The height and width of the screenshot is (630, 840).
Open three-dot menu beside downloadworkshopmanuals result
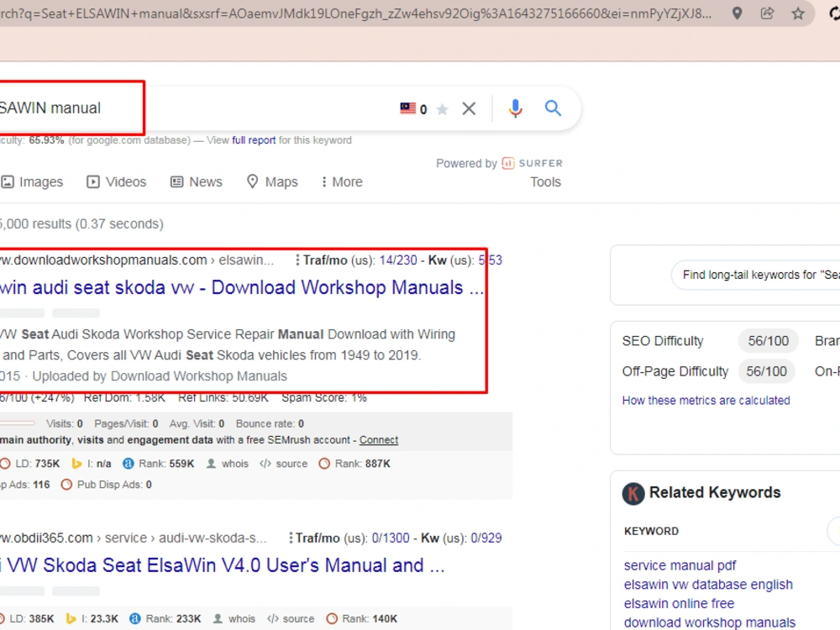[x=297, y=260]
